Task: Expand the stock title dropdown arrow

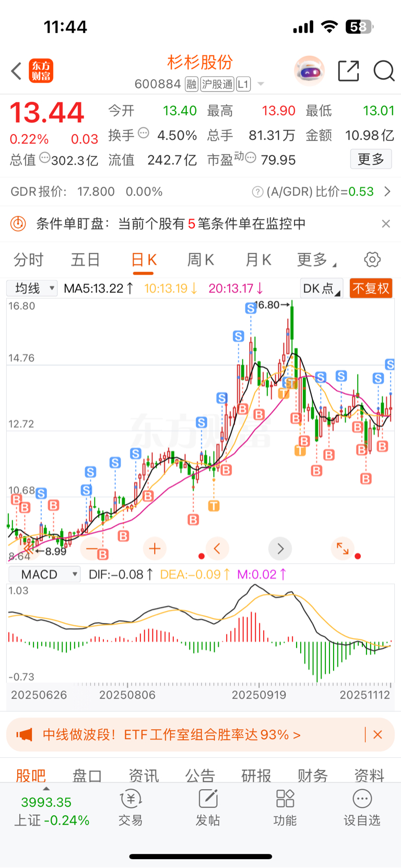Action: (x=261, y=84)
